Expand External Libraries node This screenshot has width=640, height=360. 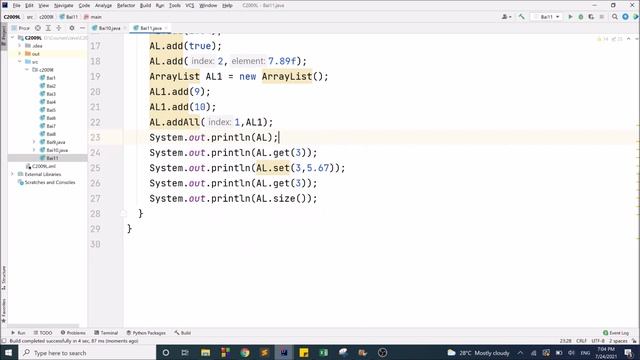tap(13, 174)
